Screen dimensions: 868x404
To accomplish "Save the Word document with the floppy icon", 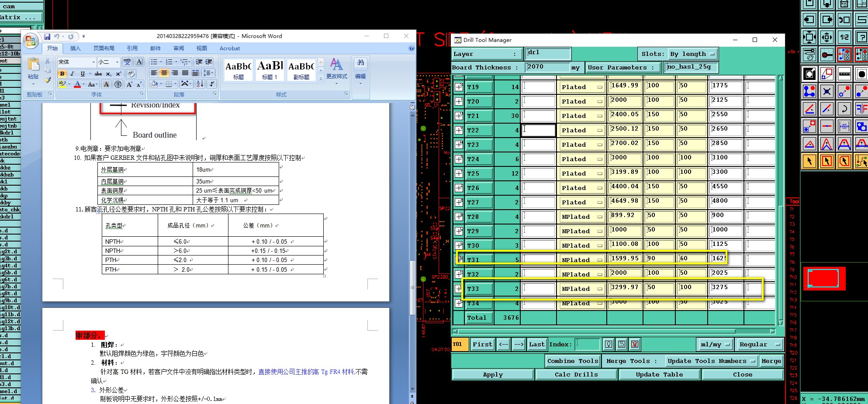I will pyautogui.click(x=47, y=37).
